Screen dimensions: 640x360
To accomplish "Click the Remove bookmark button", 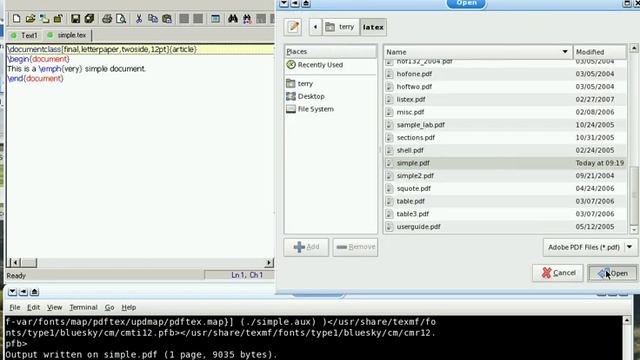I will (355, 247).
